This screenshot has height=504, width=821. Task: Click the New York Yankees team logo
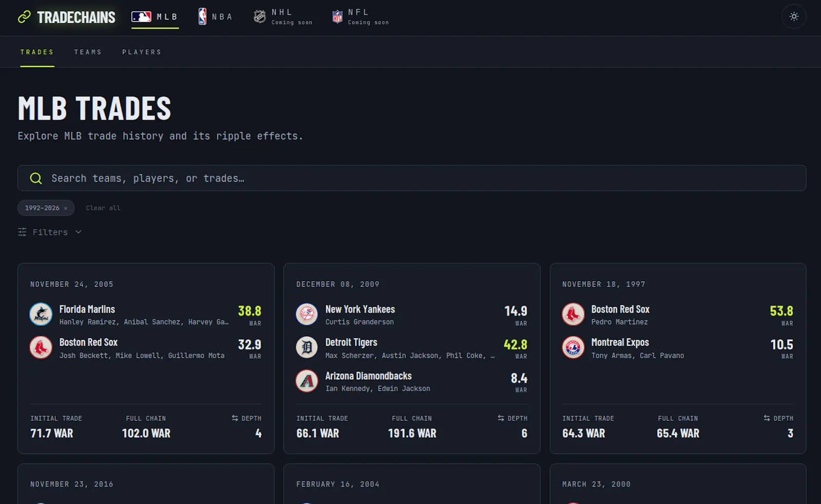(x=307, y=314)
